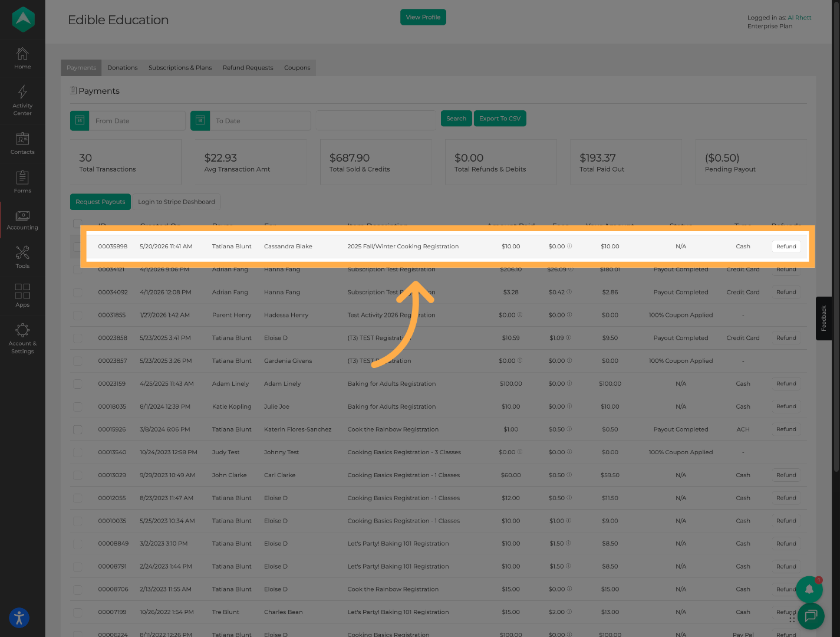Open the Coupons tab

297,67
